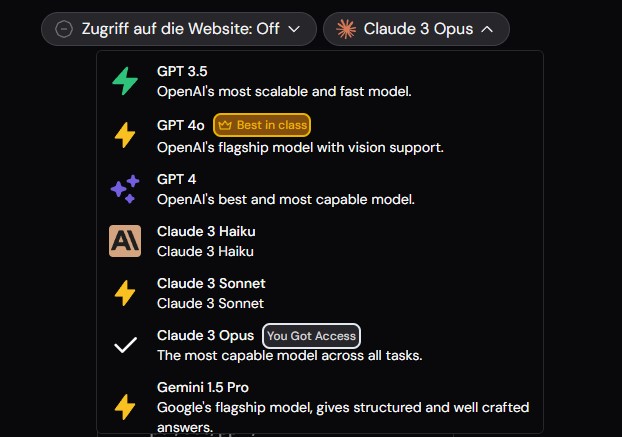Open the Zugriff auf die Website: Off dropdown

(179, 29)
